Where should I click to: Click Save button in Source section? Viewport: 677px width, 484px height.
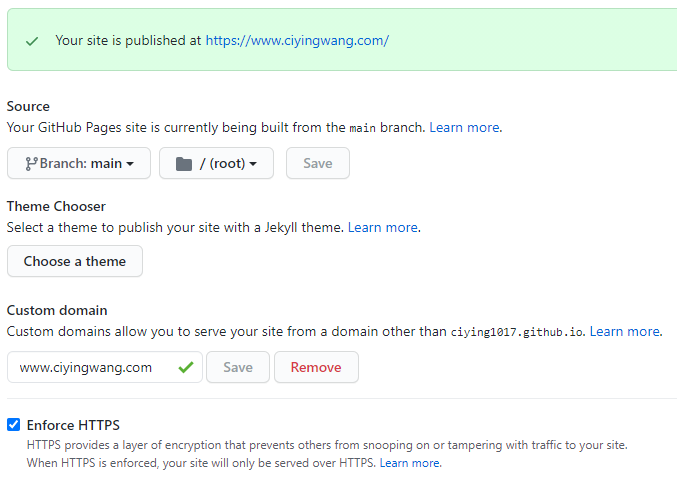(x=318, y=163)
